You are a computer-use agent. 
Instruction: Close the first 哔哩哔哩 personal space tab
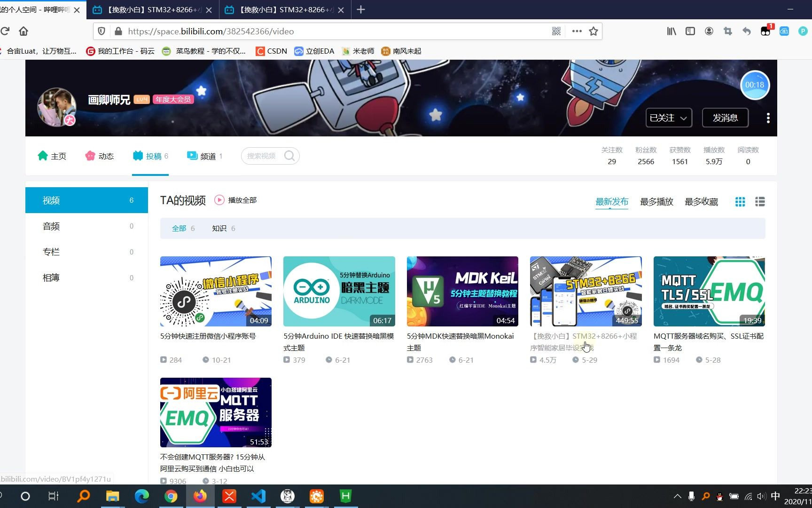[77, 9]
